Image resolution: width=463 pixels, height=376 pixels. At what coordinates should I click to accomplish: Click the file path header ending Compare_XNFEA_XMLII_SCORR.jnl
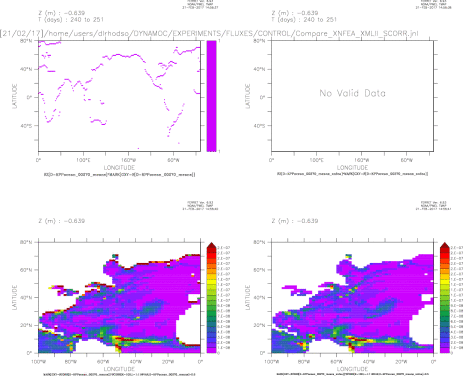[x=209, y=33]
